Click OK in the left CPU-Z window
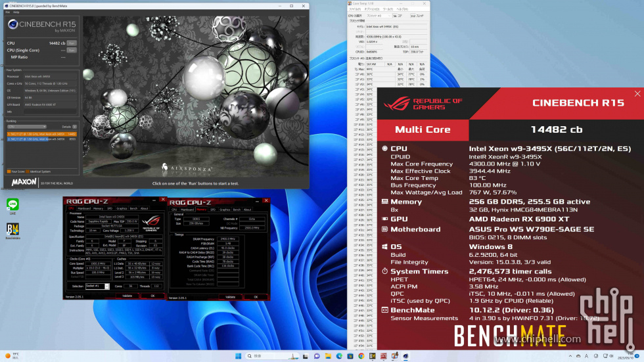 click(152, 296)
